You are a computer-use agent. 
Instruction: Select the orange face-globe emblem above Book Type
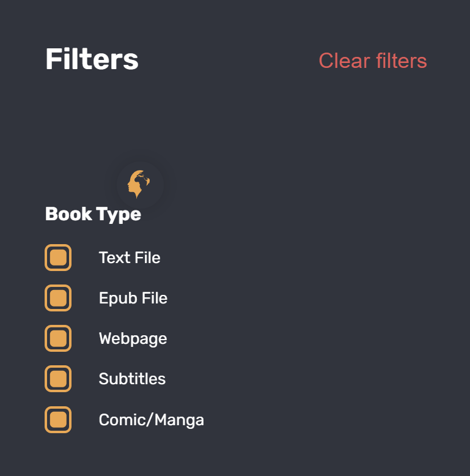point(139,184)
